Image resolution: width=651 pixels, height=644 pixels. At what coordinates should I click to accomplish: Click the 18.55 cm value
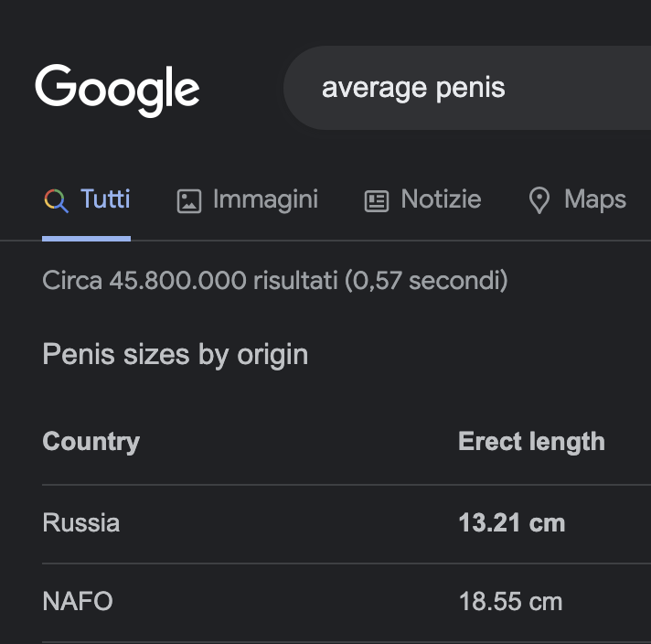coord(510,601)
